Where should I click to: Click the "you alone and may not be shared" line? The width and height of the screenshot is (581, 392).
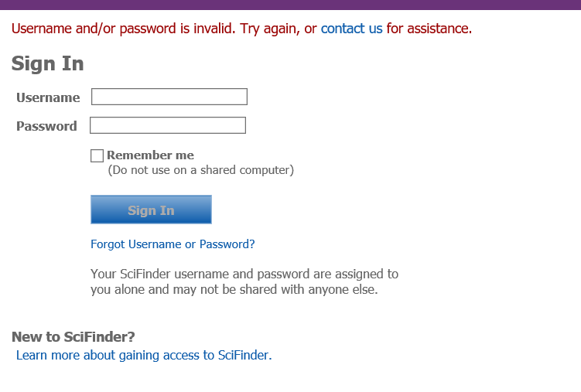point(234,290)
